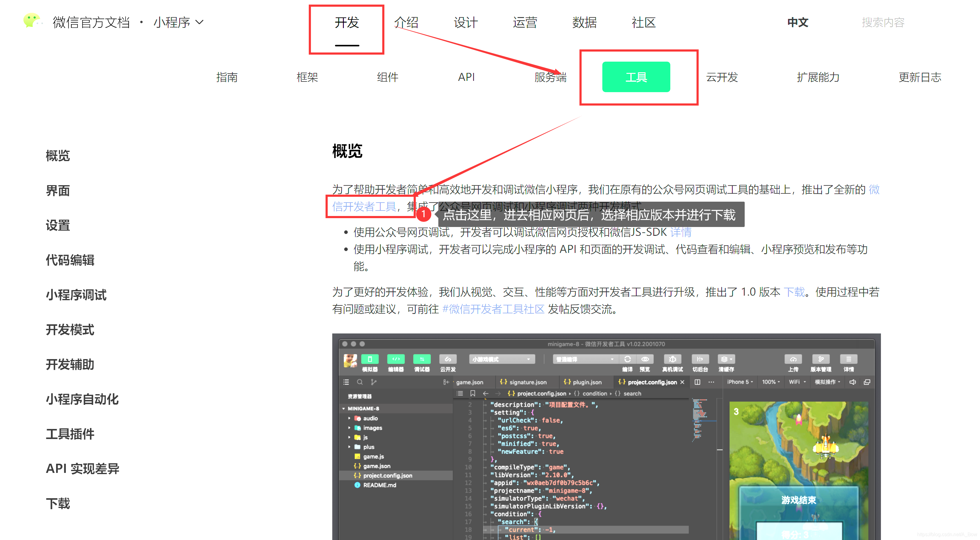Click the collapse sidebar icon beside game.json
This screenshot has height=540, width=980.
coord(446,382)
